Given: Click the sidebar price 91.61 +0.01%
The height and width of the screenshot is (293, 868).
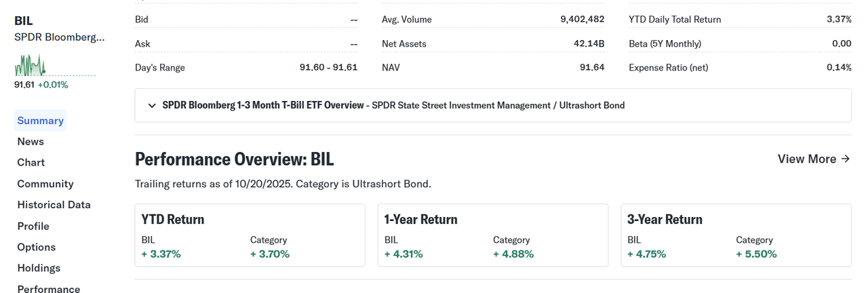Looking at the screenshot, I should click(41, 85).
